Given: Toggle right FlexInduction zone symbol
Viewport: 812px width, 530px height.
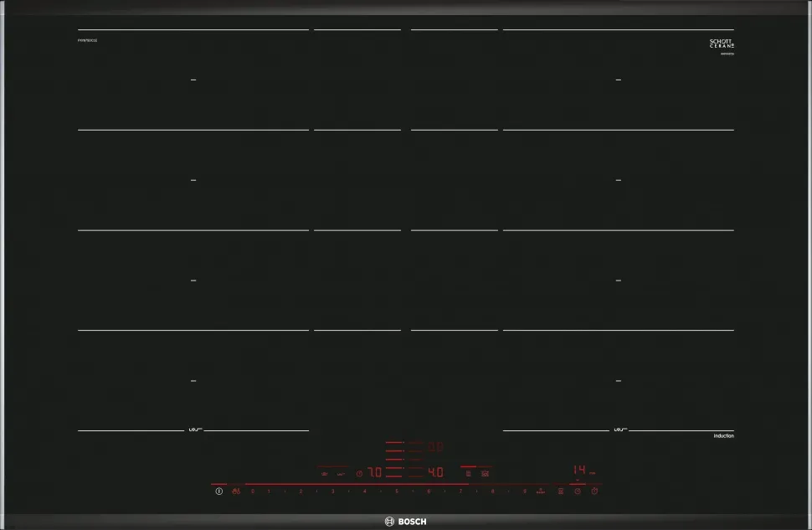Looking at the screenshot, I should coord(619,430).
